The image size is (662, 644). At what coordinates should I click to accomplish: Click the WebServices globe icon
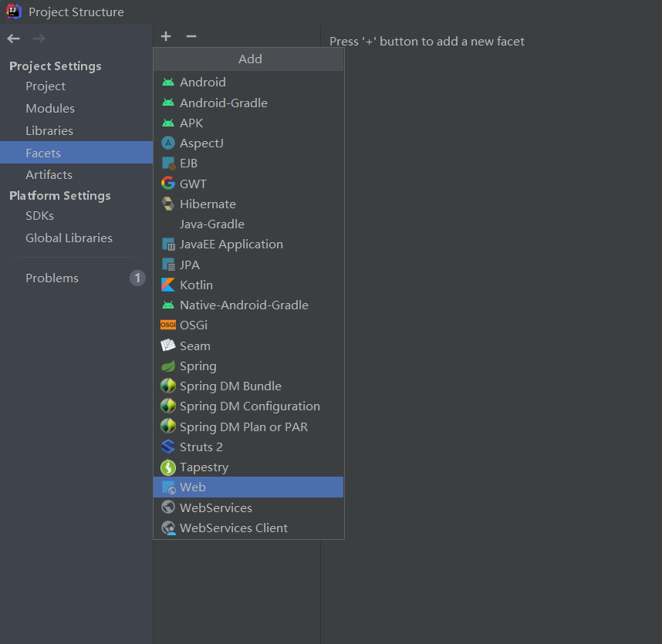pos(168,507)
